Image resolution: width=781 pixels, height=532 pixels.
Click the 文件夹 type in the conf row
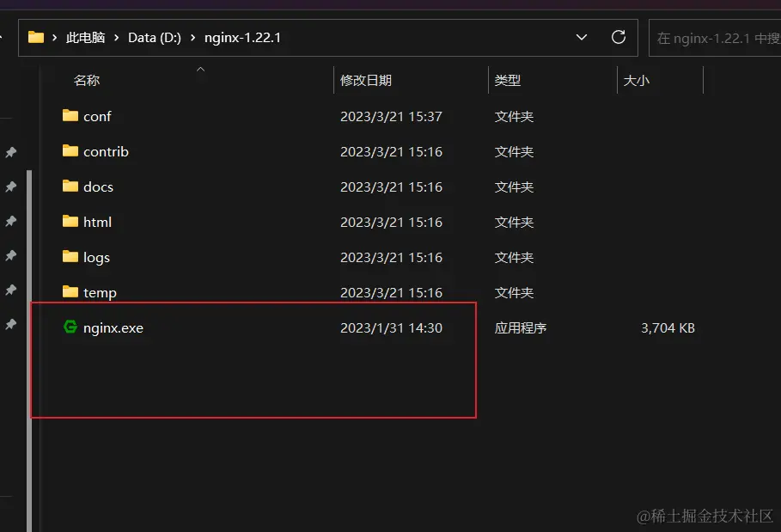pos(514,117)
